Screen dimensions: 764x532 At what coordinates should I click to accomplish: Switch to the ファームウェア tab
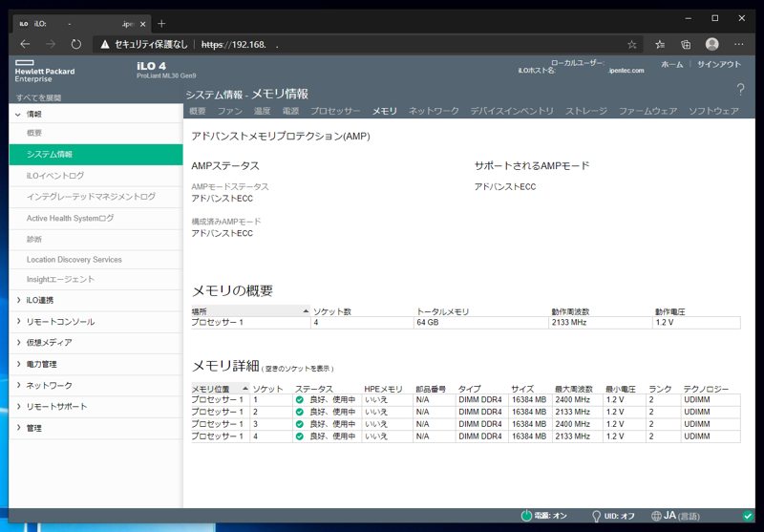(x=648, y=111)
